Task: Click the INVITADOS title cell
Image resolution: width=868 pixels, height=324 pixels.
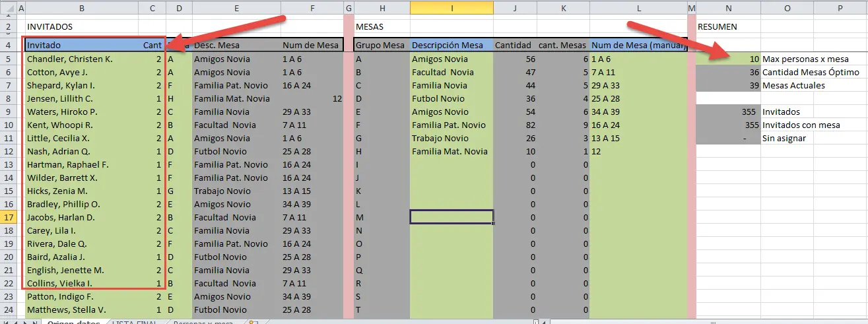Action: [x=82, y=27]
